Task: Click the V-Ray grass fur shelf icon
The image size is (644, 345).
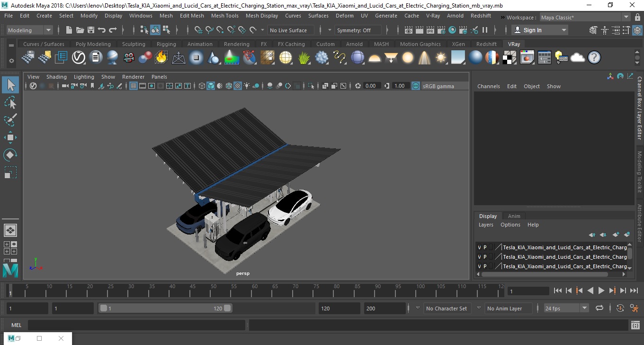Action: click(x=304, y=58)
